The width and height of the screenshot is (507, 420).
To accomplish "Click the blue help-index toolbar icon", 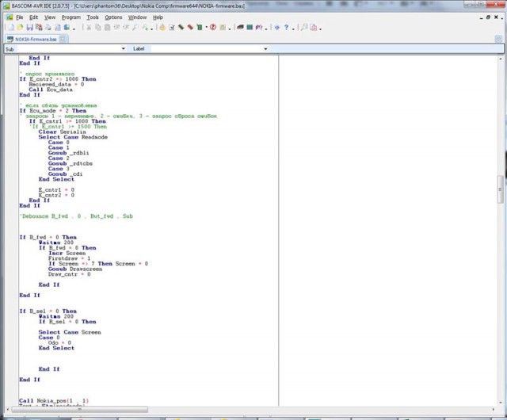I will click(277, 28).
